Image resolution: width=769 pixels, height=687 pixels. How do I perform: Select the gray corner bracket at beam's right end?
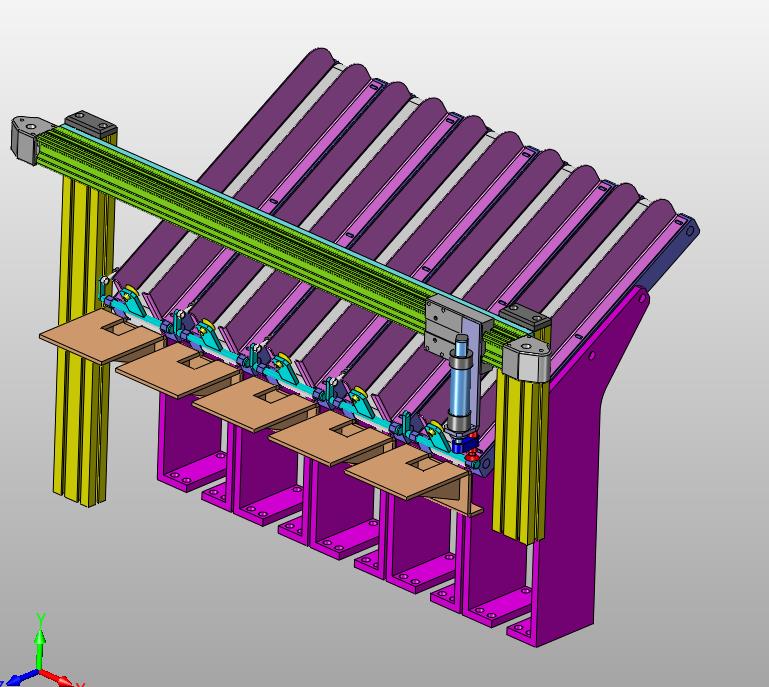point(527,360)
